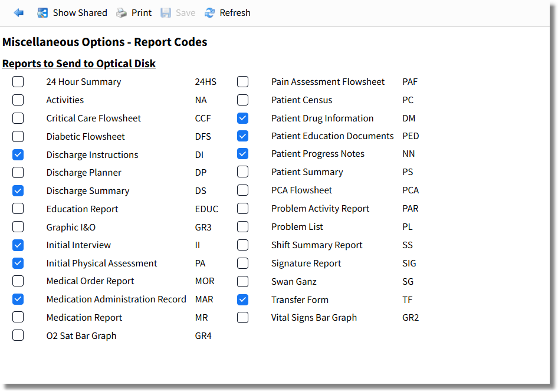Viewport: 558px width, 392px height.
Task: Click the blue back arrow icon
Action: [18, 13]
